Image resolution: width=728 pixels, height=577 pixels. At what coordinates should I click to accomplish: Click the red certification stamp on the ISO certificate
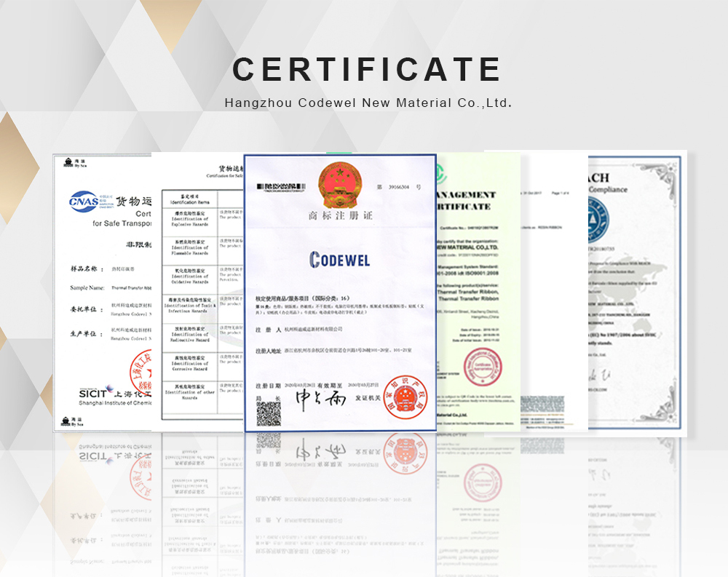(x=480, y=364)
